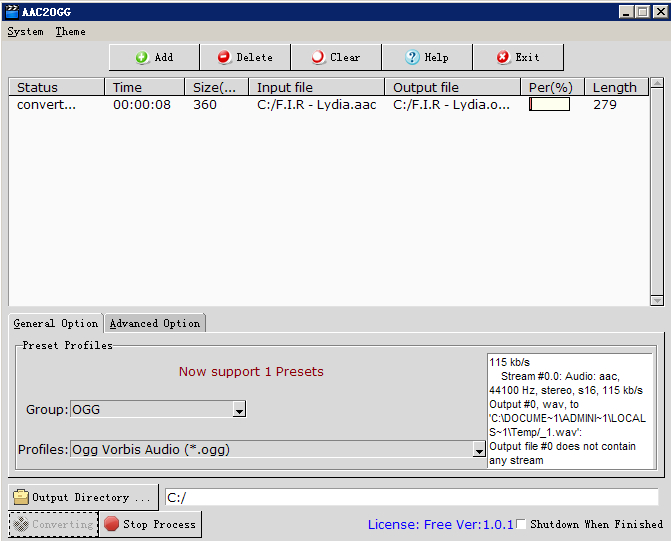
Task: Click the output file C:/F.I.R - Lydia.o... cell
Action: click(451, 104)
